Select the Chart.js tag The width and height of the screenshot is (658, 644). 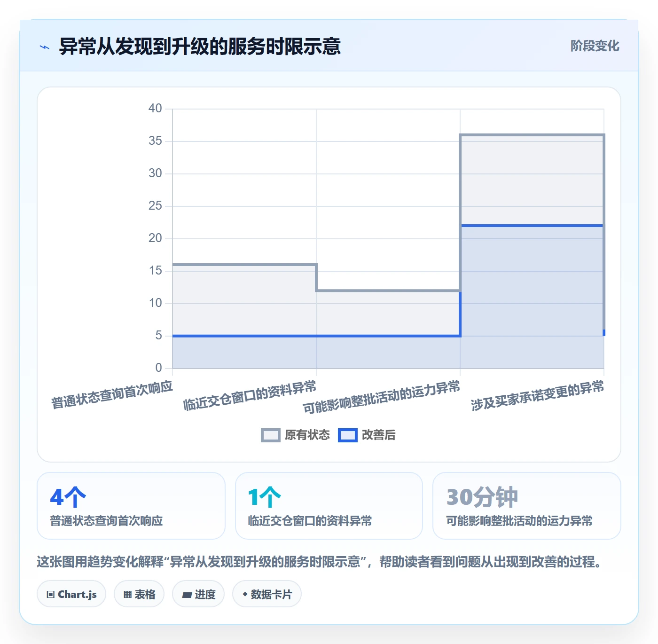click(71, 594)
